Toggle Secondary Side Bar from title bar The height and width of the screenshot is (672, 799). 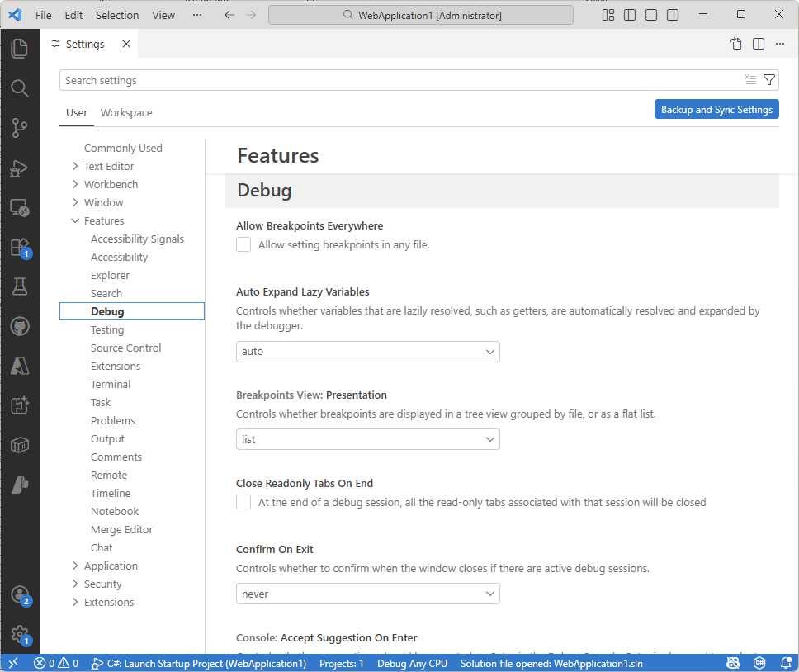point(673,15)
